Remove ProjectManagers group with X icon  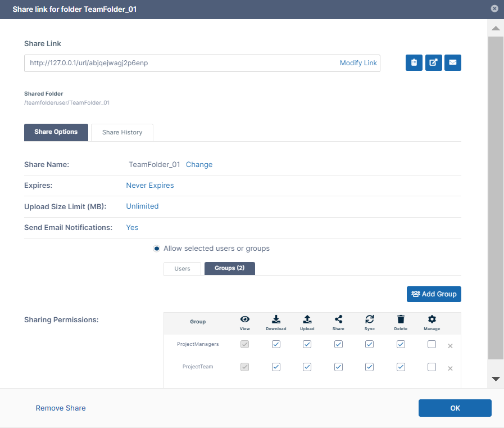[x=450, y=346]
